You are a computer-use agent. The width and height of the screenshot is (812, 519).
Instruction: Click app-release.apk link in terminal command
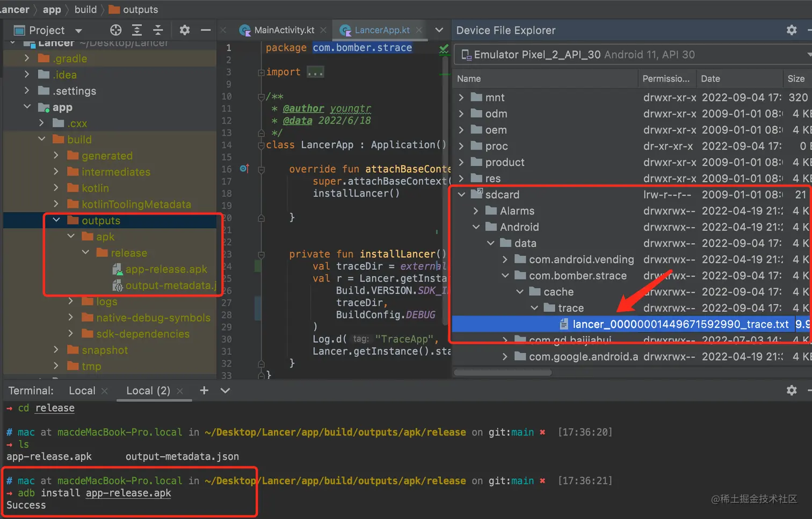[128, 493]
